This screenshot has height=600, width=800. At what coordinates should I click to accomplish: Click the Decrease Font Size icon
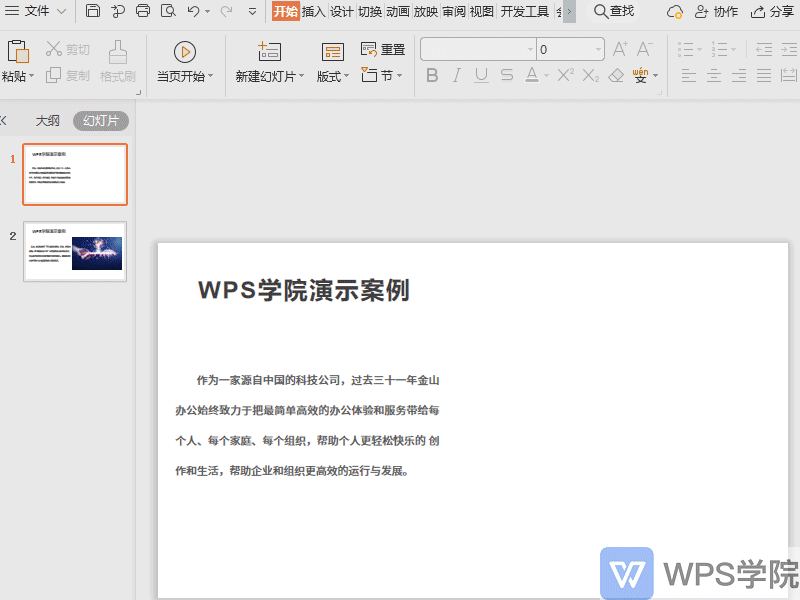[x=644, y=49]
